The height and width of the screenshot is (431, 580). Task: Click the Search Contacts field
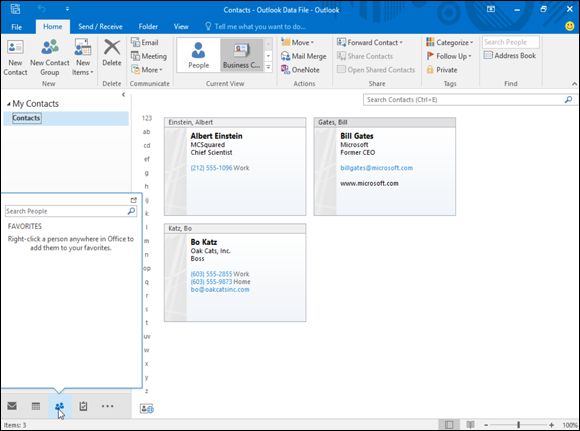point(465,100)
